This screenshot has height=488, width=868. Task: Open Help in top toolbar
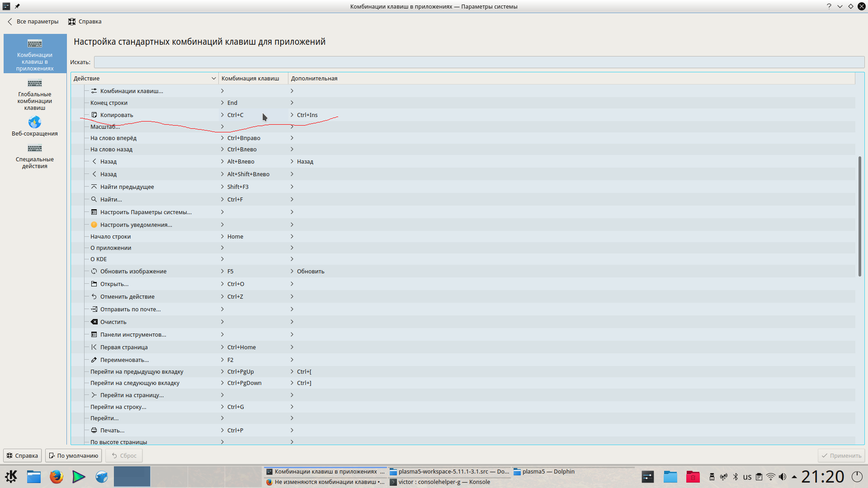pos(85,22)
